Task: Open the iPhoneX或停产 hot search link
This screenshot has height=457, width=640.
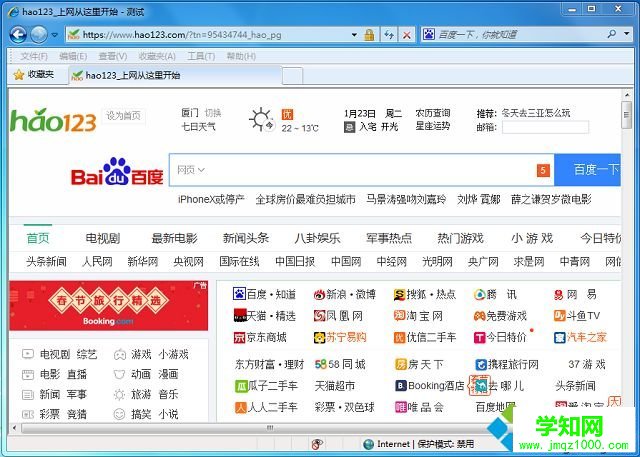Action: pos(211,200)
